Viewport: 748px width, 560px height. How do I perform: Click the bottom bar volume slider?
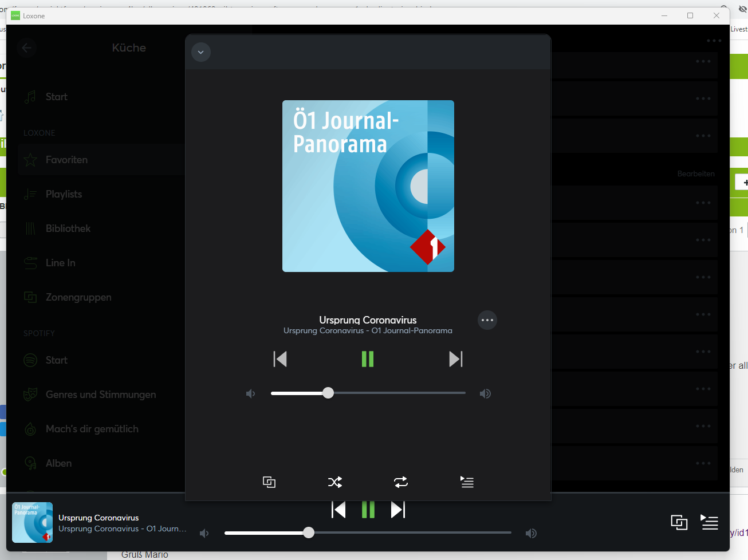tap(368, 533)
